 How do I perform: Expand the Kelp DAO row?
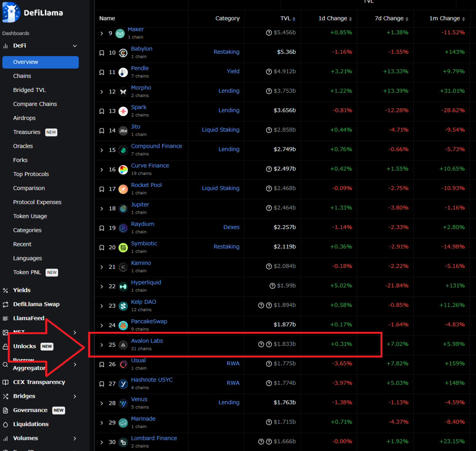pos(102,306)
